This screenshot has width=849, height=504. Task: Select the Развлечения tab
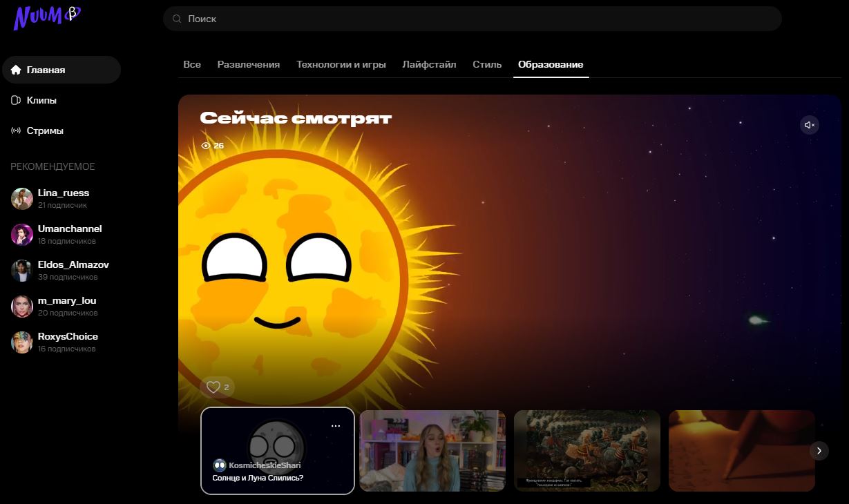pyautogui.click(x=249, y=64)
